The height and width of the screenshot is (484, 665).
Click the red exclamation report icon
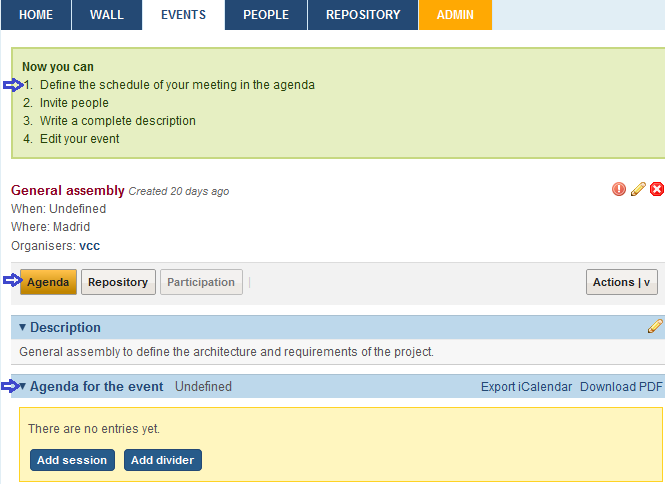tap(619, 189)
